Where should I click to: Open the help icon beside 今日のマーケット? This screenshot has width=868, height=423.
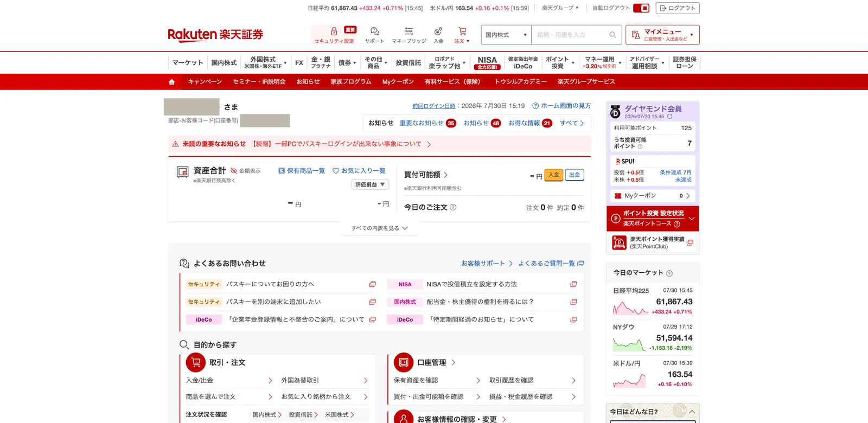tap(669, 273)
